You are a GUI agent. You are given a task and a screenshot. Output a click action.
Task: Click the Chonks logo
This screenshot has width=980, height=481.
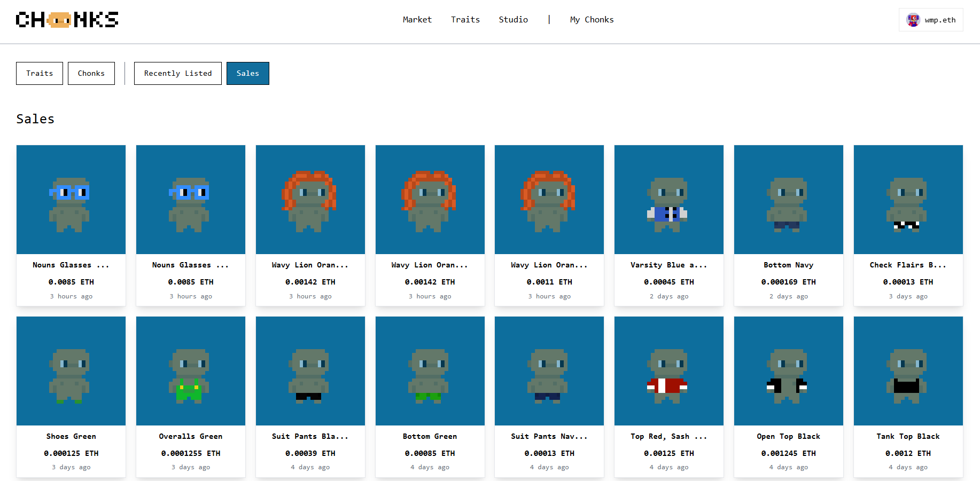[67, 20]
